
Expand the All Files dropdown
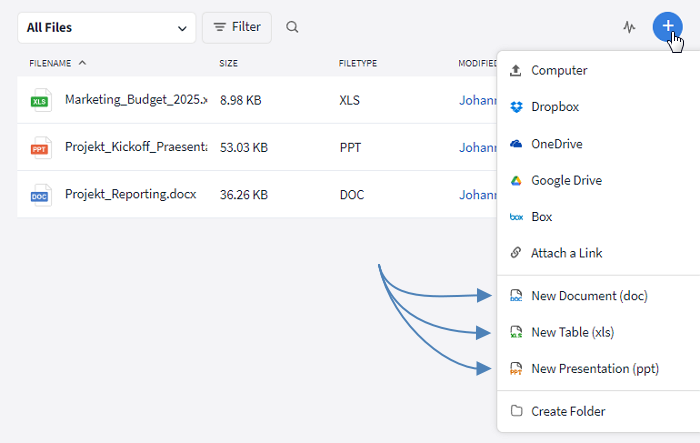[x=106, y=28]
